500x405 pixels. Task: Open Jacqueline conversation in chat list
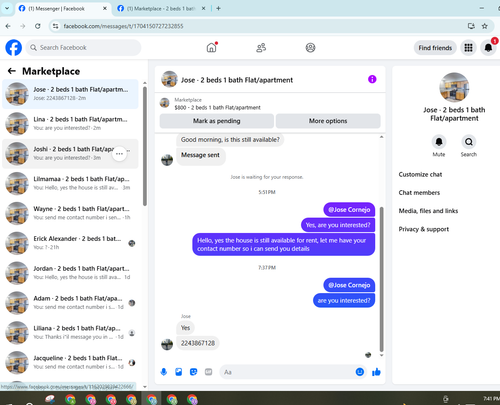click(x=70, y=362)
